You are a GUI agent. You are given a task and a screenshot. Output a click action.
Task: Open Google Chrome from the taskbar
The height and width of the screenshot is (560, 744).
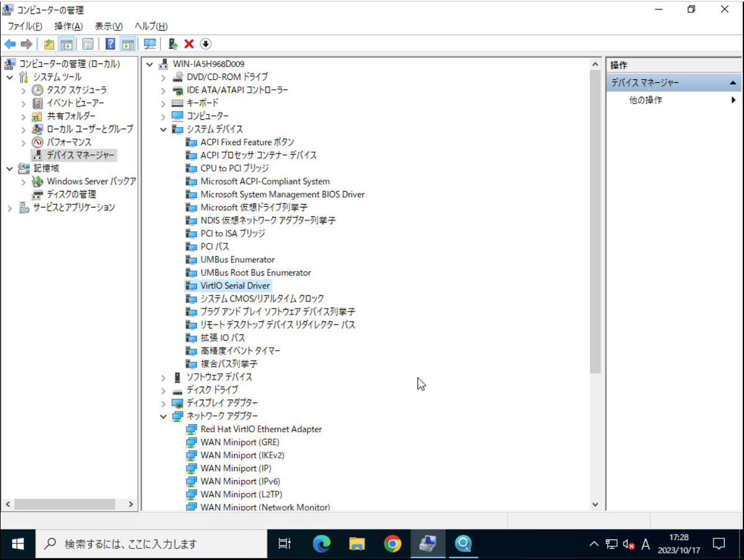click(x=392, y=544)
